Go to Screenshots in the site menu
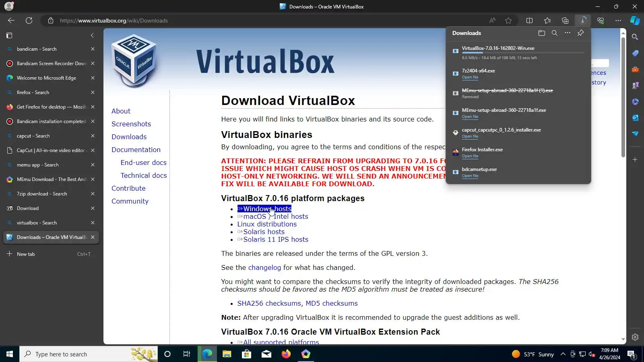 (131, 124)
